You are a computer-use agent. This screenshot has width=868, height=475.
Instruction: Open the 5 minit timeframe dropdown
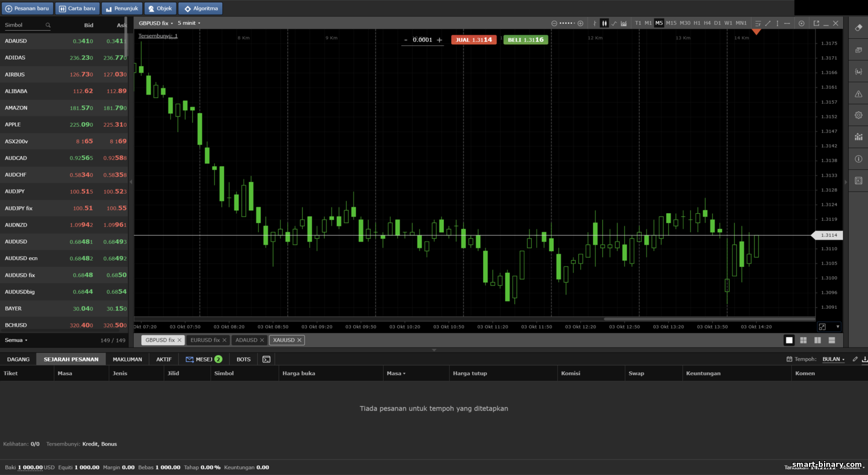tap(189, 23)
